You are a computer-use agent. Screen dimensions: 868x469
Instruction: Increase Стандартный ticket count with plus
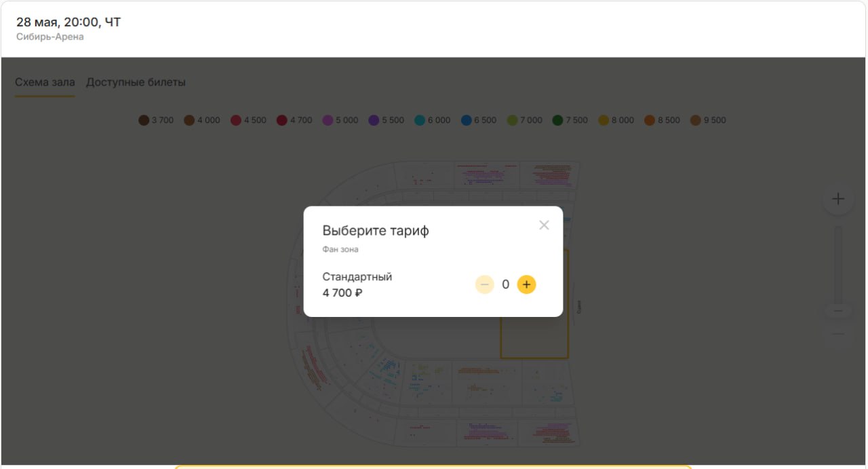[526, 284]
